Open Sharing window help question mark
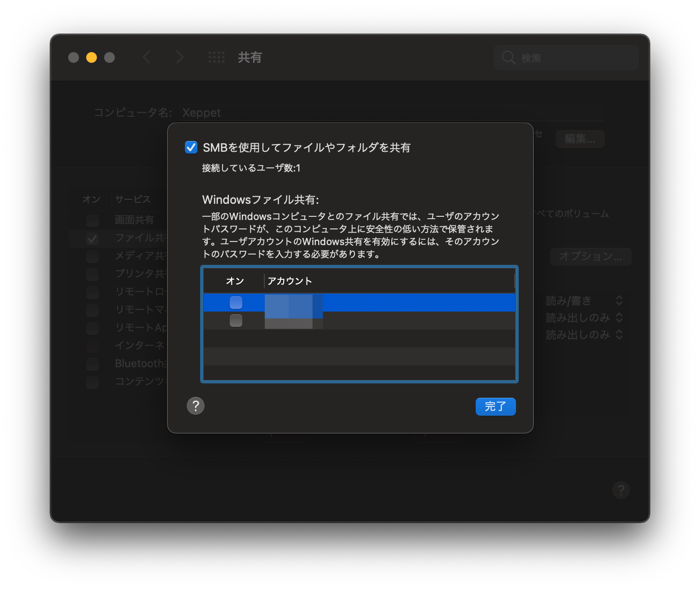The height and width of the screenshot is (589, 700). [621, 490]
